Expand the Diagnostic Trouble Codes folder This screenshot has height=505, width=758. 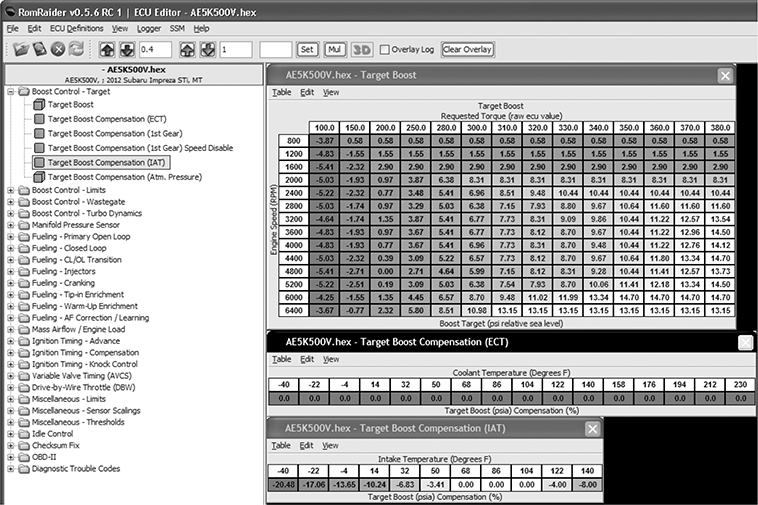tap(10, 468)
